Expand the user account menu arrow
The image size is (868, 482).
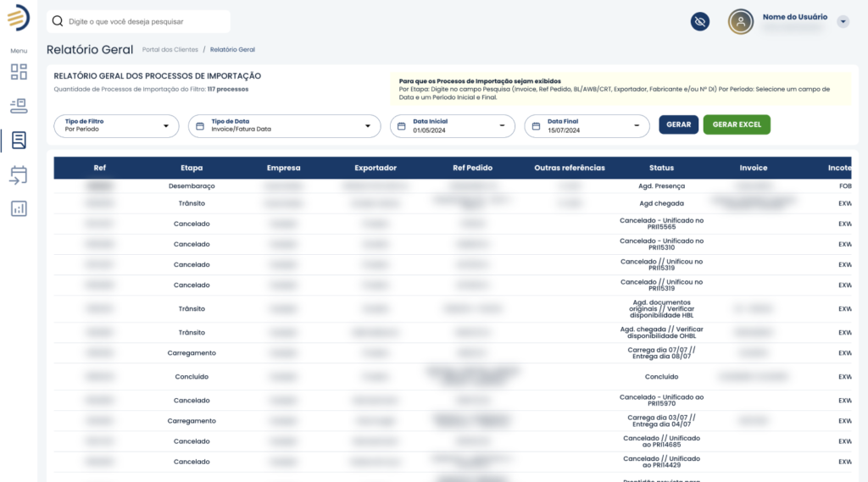(x=843, y=22)
